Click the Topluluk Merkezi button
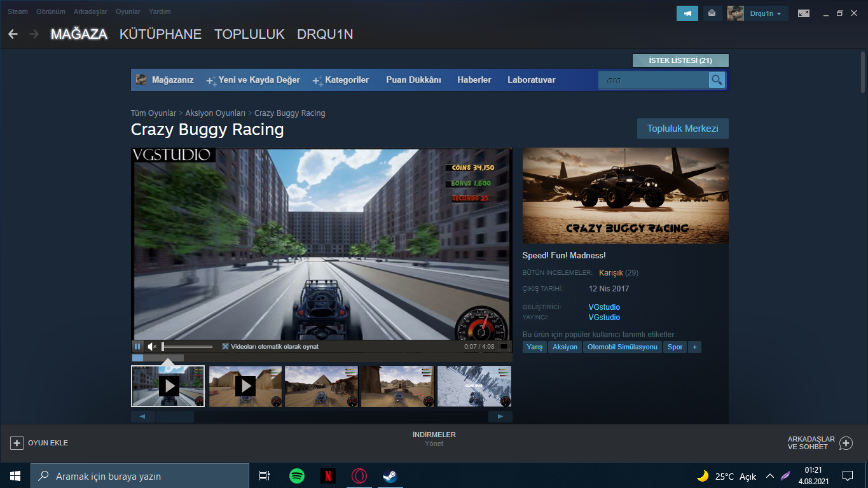 (x=683, y=129)
